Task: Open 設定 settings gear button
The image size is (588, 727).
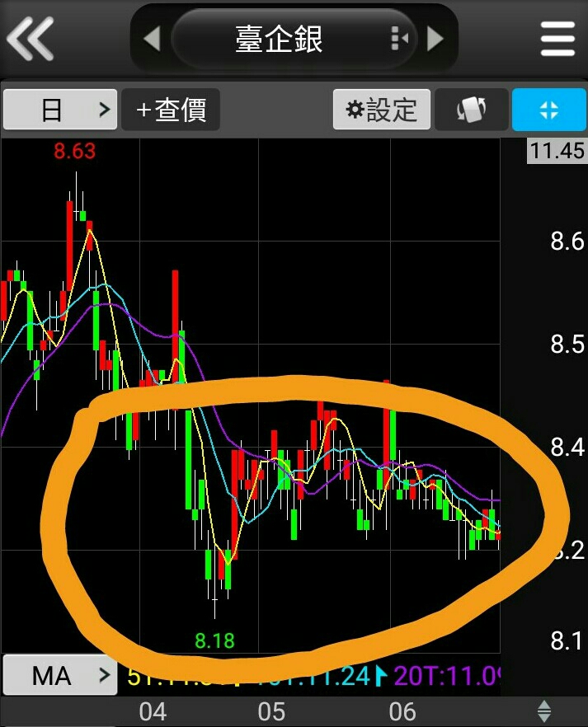Action: 382,110
